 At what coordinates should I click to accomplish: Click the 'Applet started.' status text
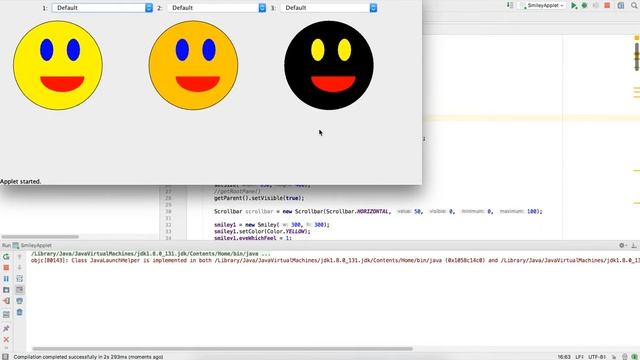(21, 182)
